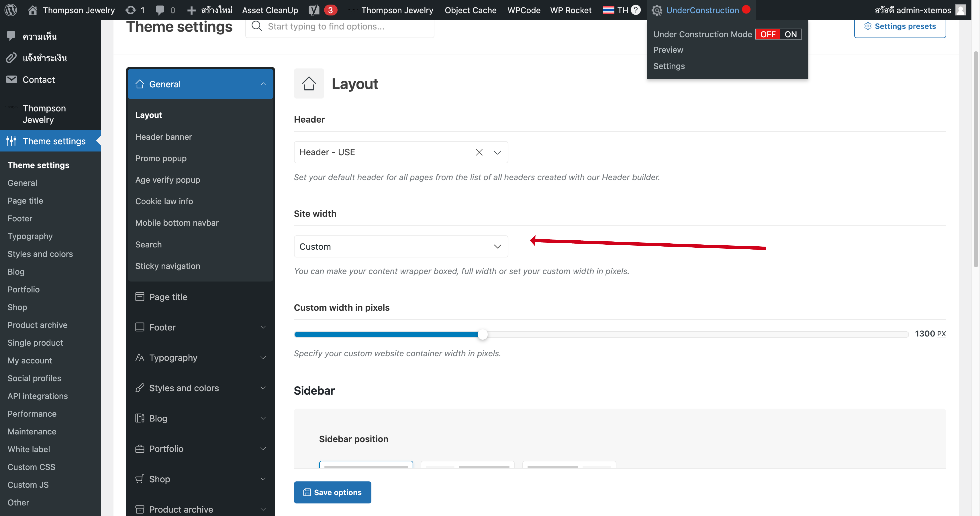Image resolution: width=980 pixels, height=516 pixels.
Task: Open the Site width Custom dropdown
Action: pyautogui.click(x=401, y=246)
